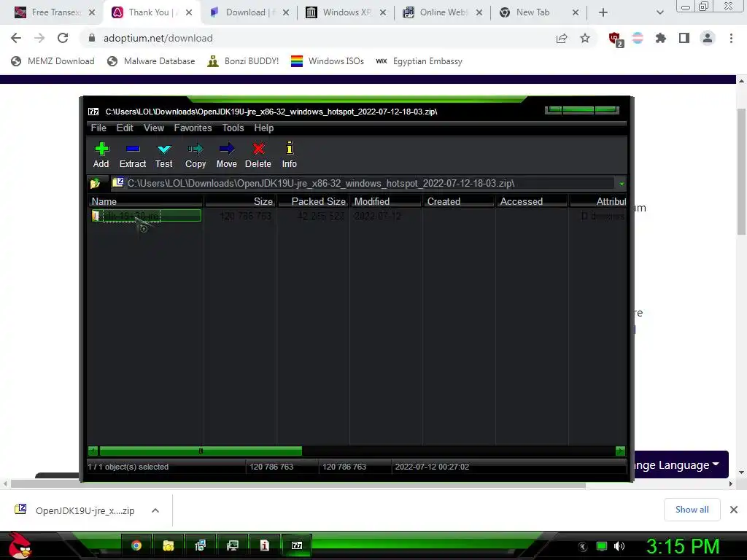Image resolution: width=747 pixels, height=560 pixels.
Task: Open the Change Language dropdown on page
Action: click(681, 464)
